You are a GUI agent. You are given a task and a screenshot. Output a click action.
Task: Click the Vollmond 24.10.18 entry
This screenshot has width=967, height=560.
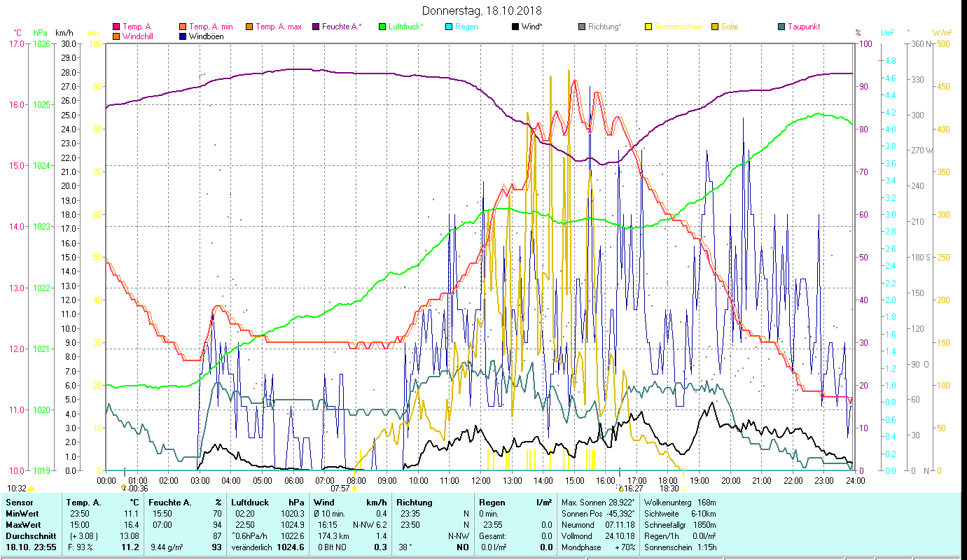pos(597,535)
